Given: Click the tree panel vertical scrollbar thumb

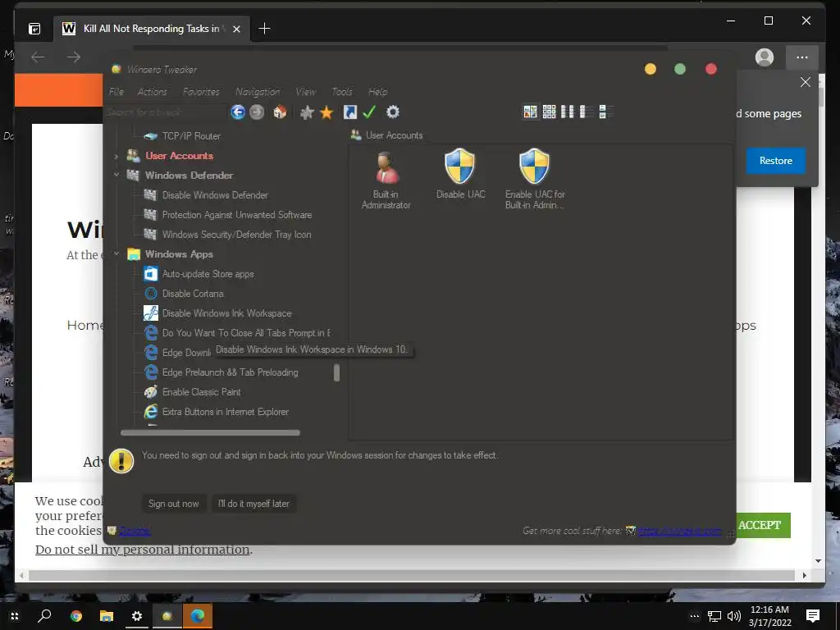Looking at the screenshot, I should click(x=336, y=373).
